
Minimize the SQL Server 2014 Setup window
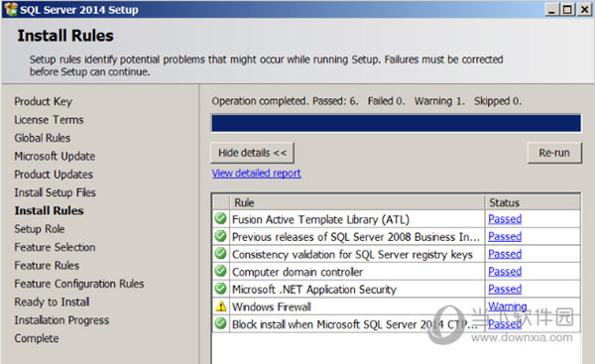tap(552, 9)
